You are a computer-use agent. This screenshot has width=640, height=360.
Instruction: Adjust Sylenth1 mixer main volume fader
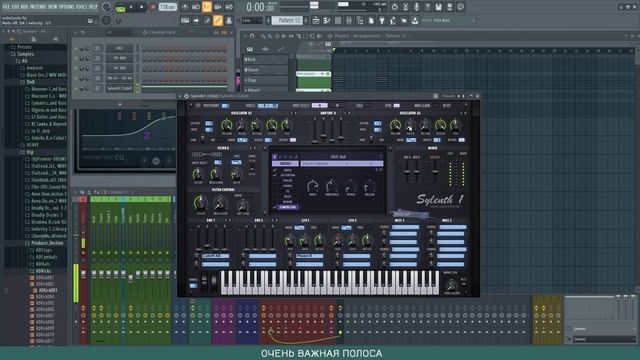(x=435, y=170)
